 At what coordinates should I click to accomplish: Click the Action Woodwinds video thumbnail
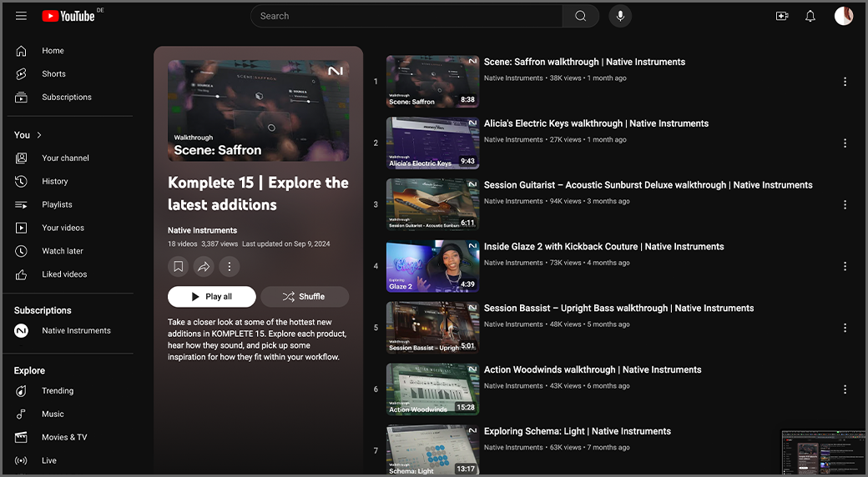click(432, 389)
